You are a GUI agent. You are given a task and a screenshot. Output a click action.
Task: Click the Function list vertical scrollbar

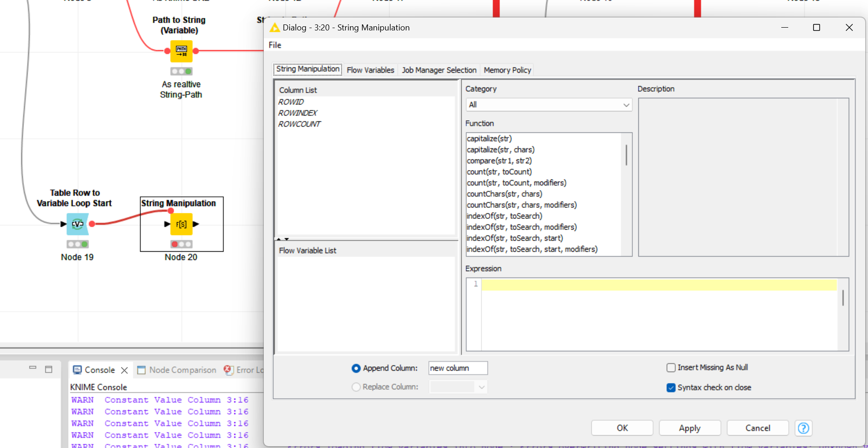626,155
